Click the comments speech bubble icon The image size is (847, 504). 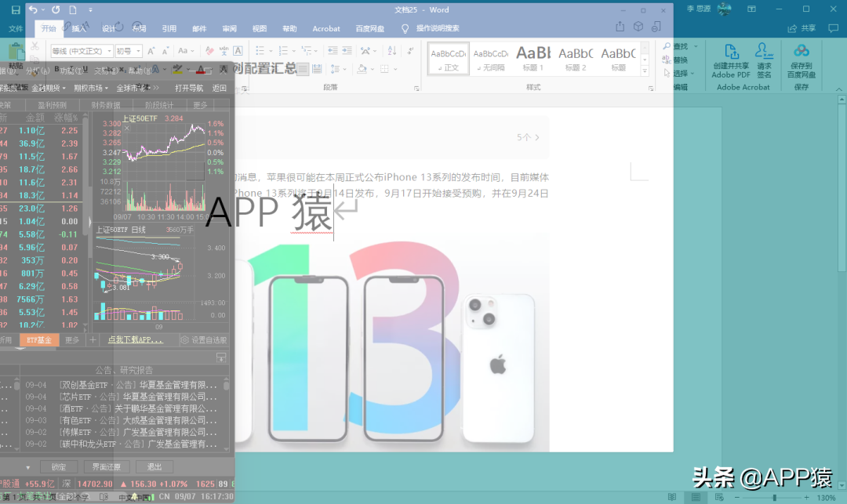pyautogui.click(x=833, y=28)
